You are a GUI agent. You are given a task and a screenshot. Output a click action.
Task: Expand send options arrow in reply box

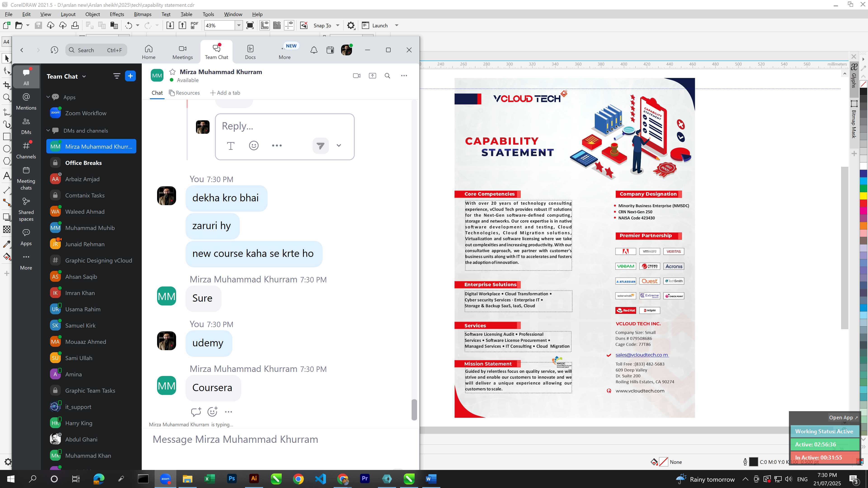(x=339, y=145)
